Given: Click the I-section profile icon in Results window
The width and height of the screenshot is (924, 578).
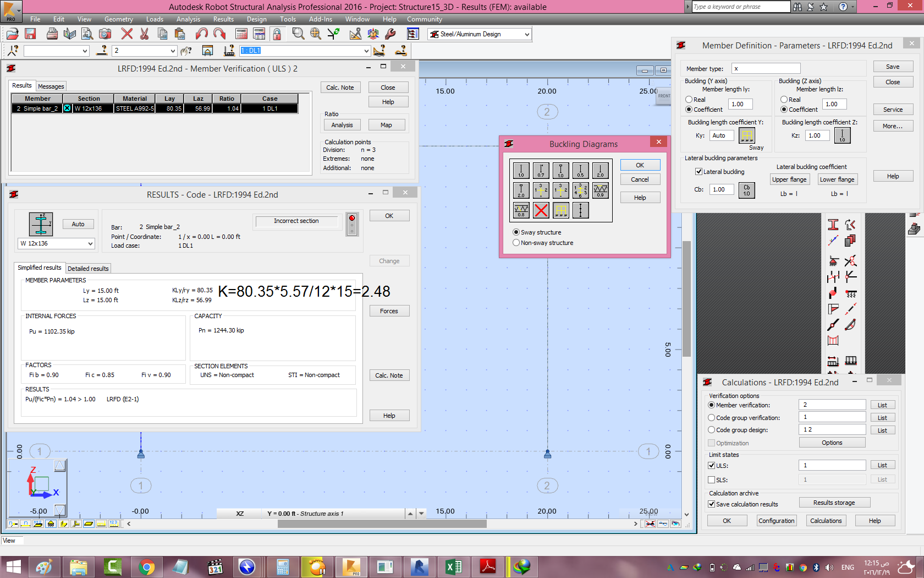Looking at the screenshot, I should [x=41, y=224].
